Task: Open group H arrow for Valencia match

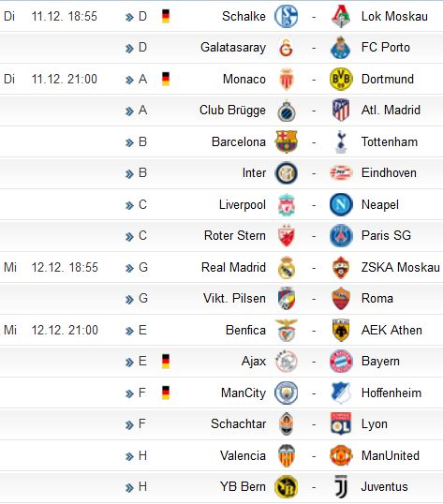Action: 129,456
